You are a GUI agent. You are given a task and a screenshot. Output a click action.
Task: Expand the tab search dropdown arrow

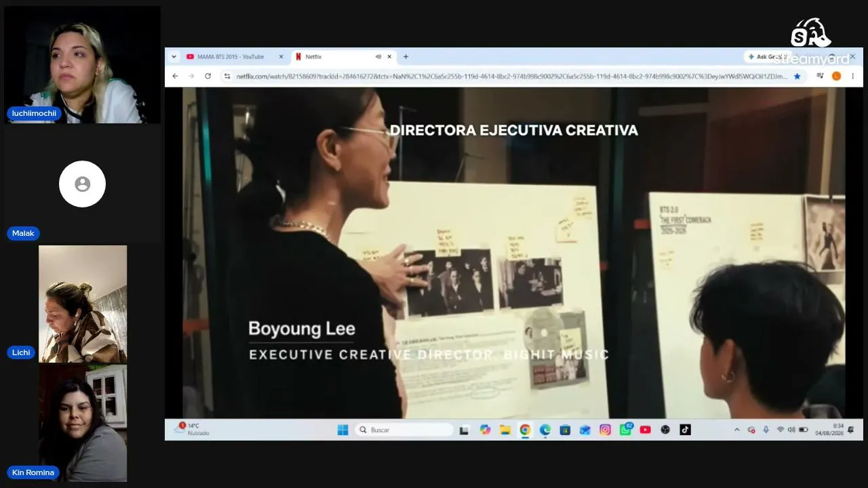click(174, 57)
